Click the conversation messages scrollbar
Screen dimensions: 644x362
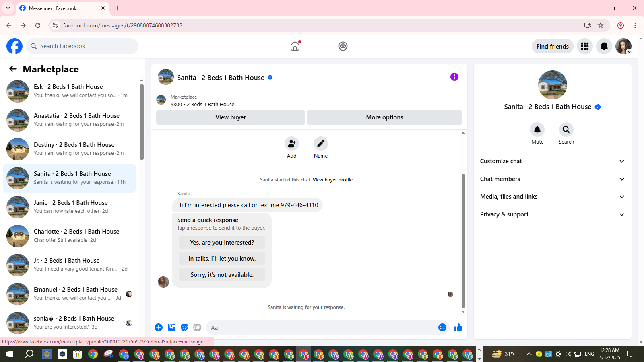pyautogui.click(x=463, y=241)
